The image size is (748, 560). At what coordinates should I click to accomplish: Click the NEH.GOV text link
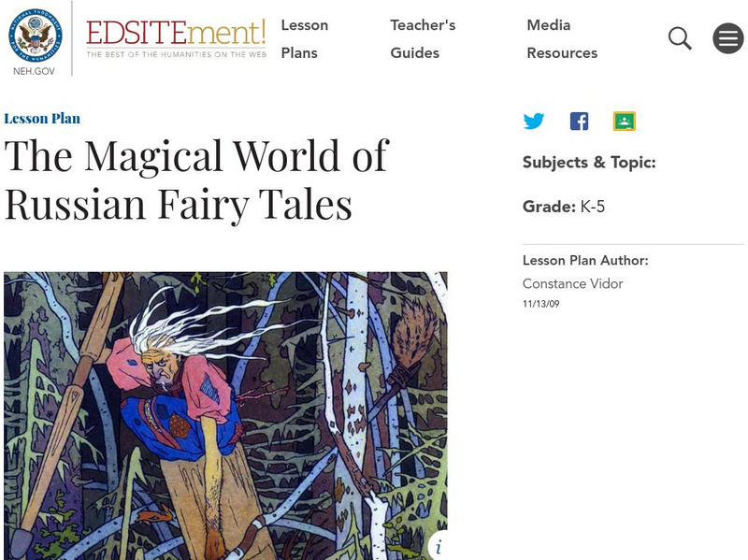click(x=34, y=71)
